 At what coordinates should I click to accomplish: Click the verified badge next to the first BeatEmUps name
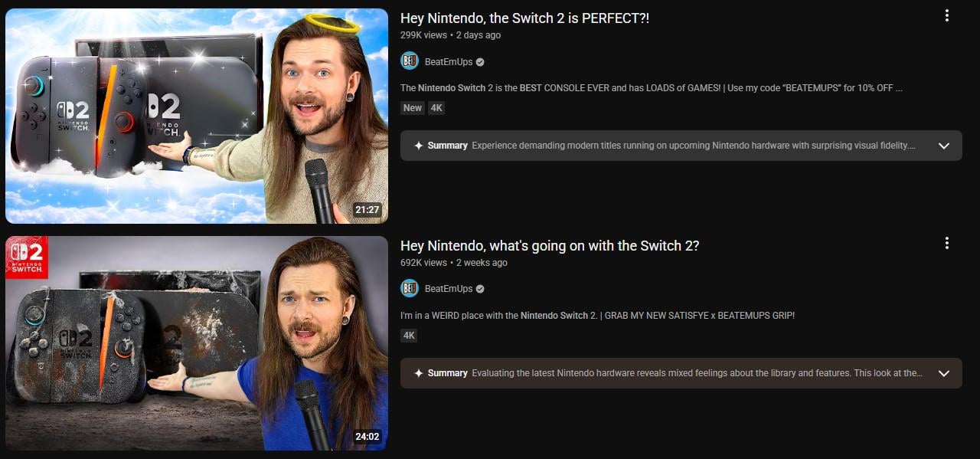(x=480, y=62)
